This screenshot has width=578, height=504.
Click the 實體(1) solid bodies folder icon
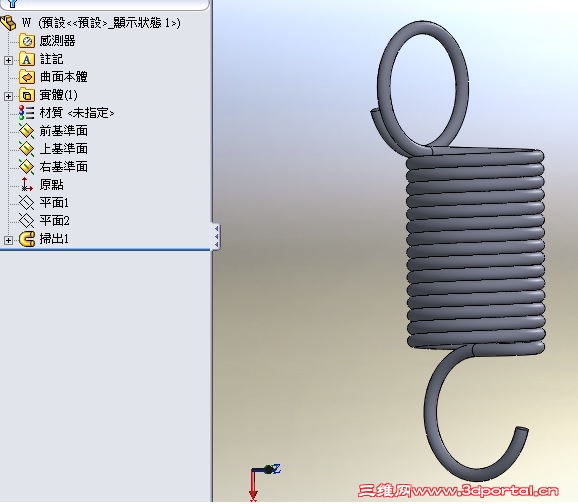[x=27, y=95]
